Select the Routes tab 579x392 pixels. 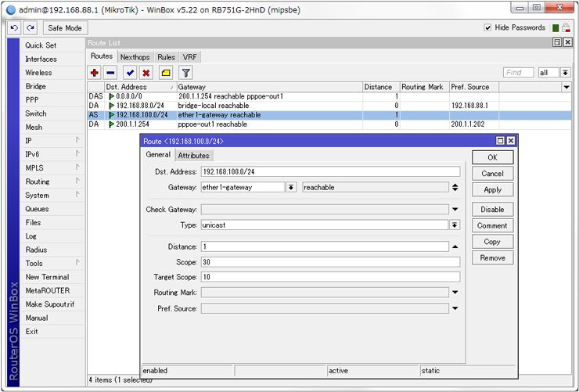point(102,56)
